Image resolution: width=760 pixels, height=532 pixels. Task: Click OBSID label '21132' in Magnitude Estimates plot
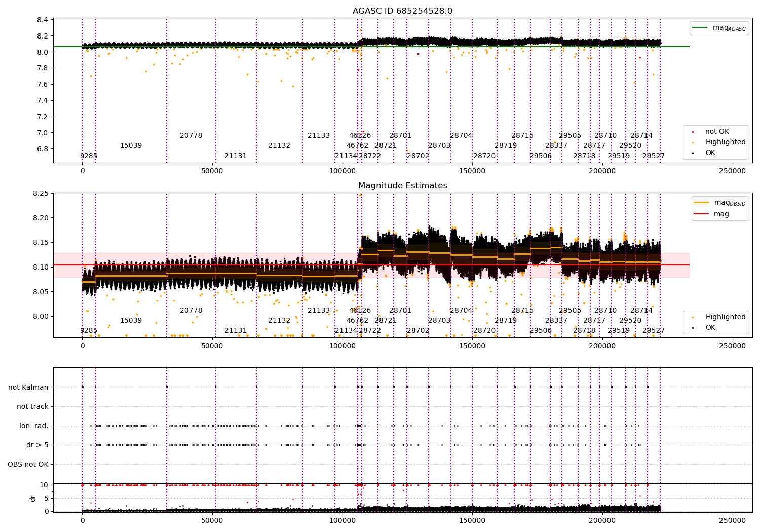(x=279, y=320)
